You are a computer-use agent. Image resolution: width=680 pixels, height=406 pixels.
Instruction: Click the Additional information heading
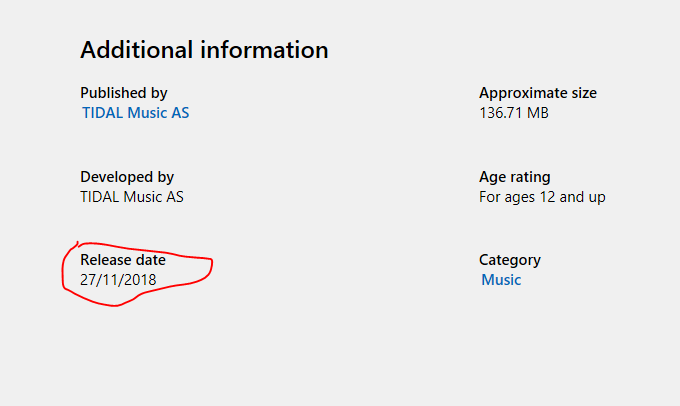click(204, 49)
